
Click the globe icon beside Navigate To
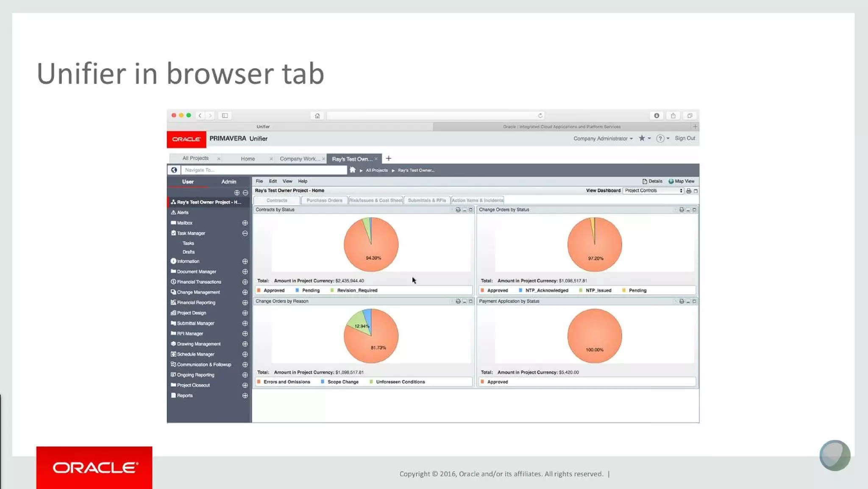coord(174,170)
